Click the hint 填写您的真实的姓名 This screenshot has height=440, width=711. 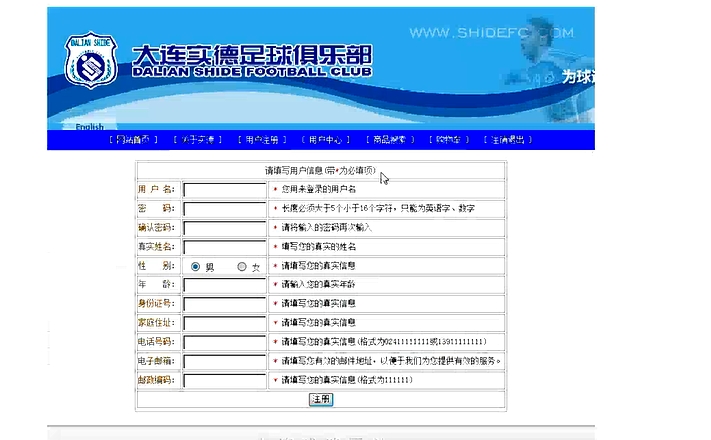coord(319,246)
